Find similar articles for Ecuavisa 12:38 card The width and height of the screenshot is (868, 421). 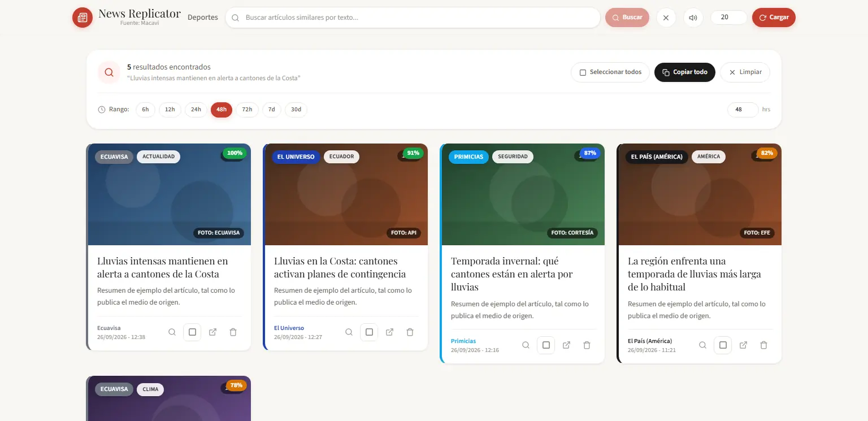point(172,332)
